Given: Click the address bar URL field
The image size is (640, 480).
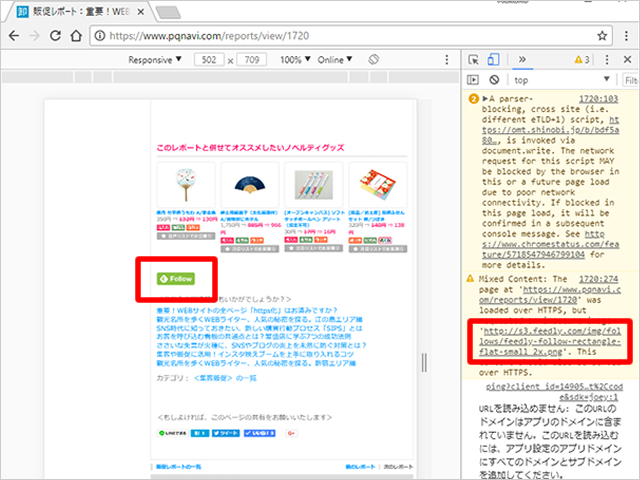Looking at the screenshot, I should click(x=351, y=36).
